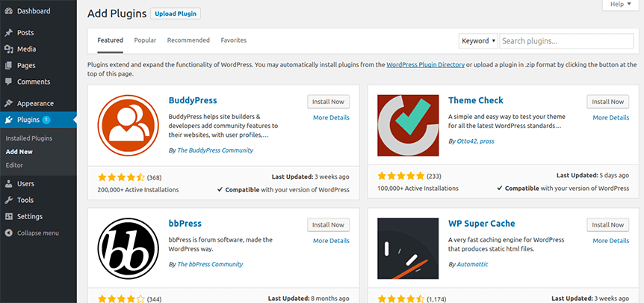Click the Pages document icon
Screen dimensions: 644x303
click(9, 65)
